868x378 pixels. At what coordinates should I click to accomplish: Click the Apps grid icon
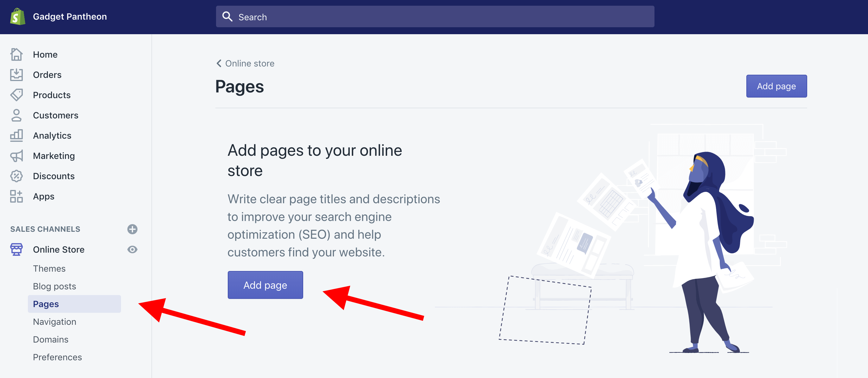pyautogui.click(x=16, y=196)
